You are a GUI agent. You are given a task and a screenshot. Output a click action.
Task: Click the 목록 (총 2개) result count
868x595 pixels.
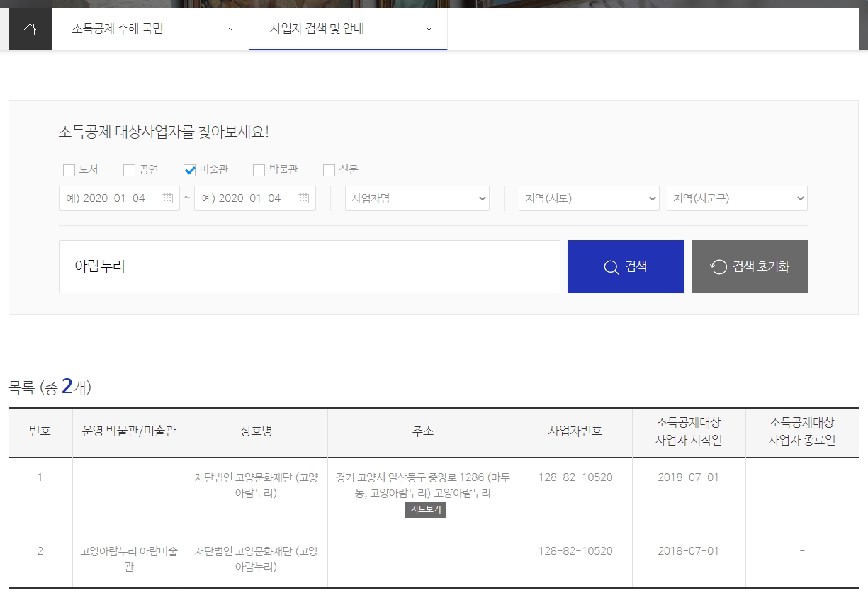(50, 387)
